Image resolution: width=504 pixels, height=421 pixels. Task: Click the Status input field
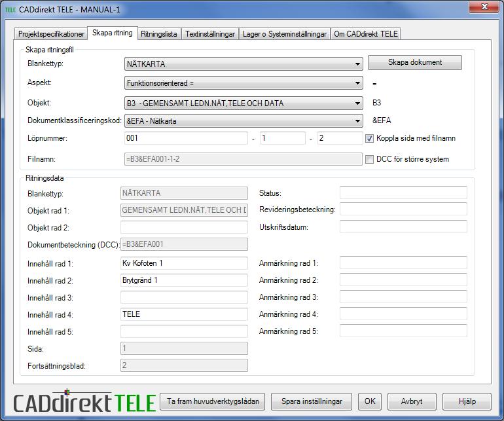[x=403, y=192]
